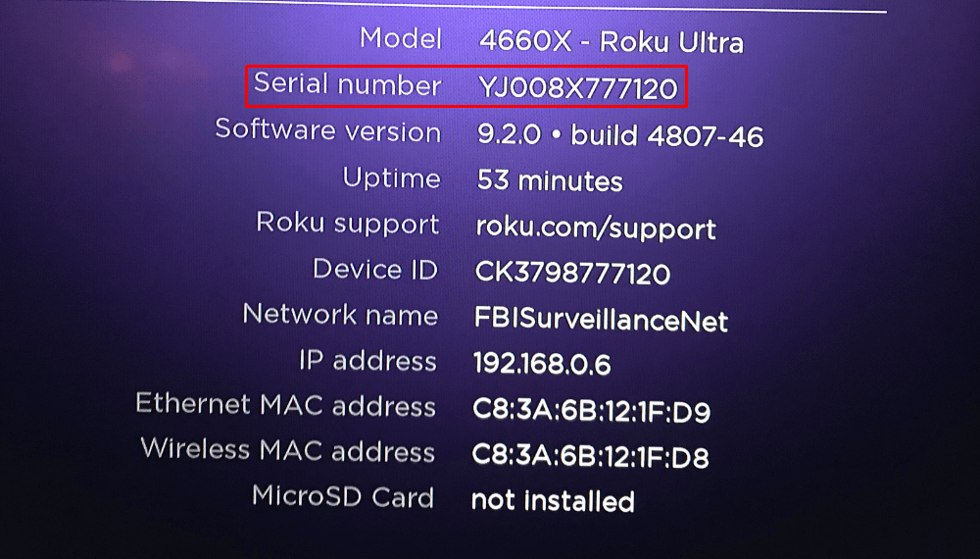980x559 pixels.
Task: Select serial number YJ008X777120
Action: (x=577, y=87)
